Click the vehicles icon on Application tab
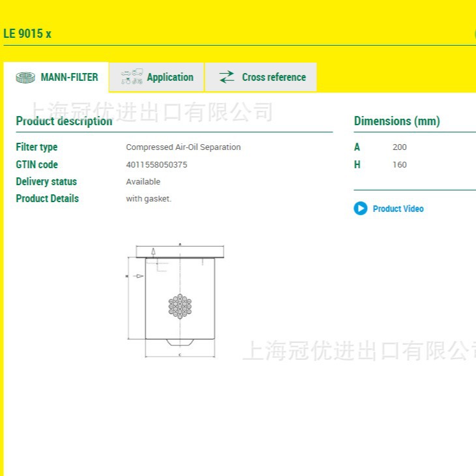 pyautogui.click(x=132, y=76)
